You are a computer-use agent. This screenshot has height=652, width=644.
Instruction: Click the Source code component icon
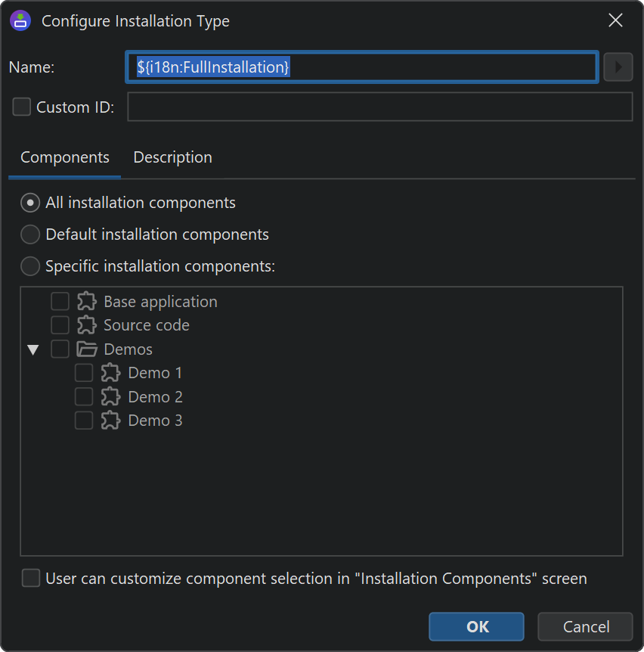[x=87, y=325]
